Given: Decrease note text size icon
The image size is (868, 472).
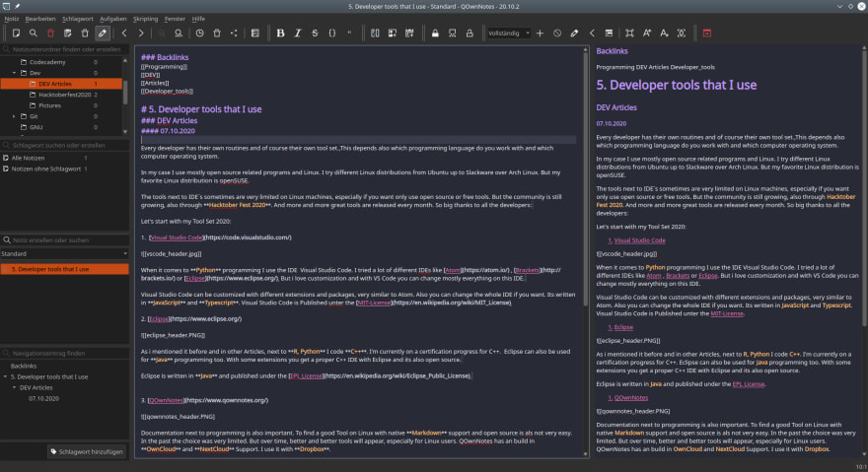Looking at the screenshot, I should 664,34.
